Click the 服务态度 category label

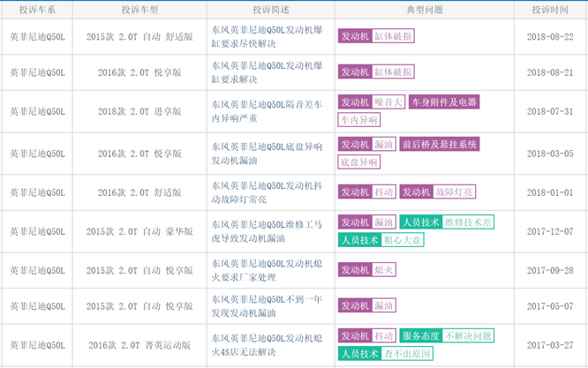point(421,335)
